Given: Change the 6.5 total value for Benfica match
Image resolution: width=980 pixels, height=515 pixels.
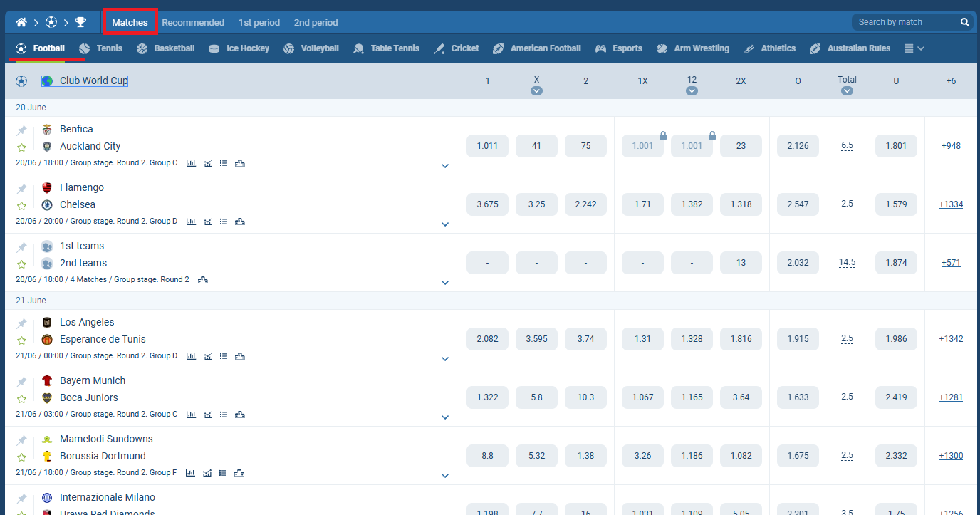Looking at the screenshot, I should tap(847, 146).
